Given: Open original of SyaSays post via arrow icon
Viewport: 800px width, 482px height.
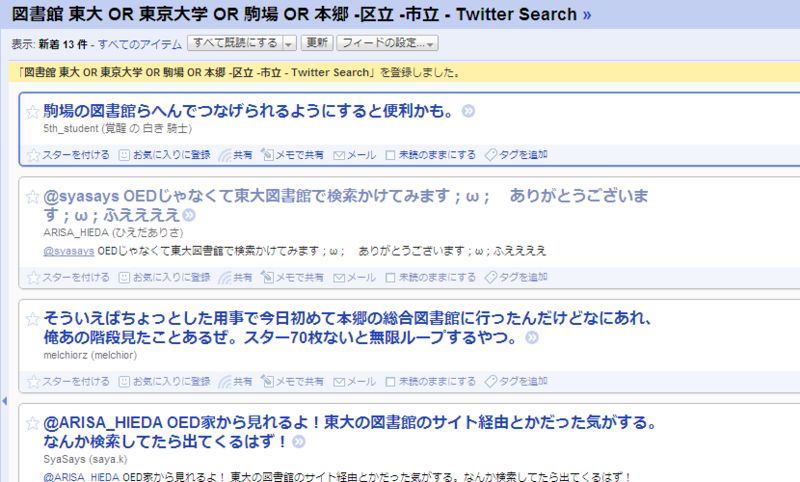Looking at the screenshot, I should [x=299, y=442].
